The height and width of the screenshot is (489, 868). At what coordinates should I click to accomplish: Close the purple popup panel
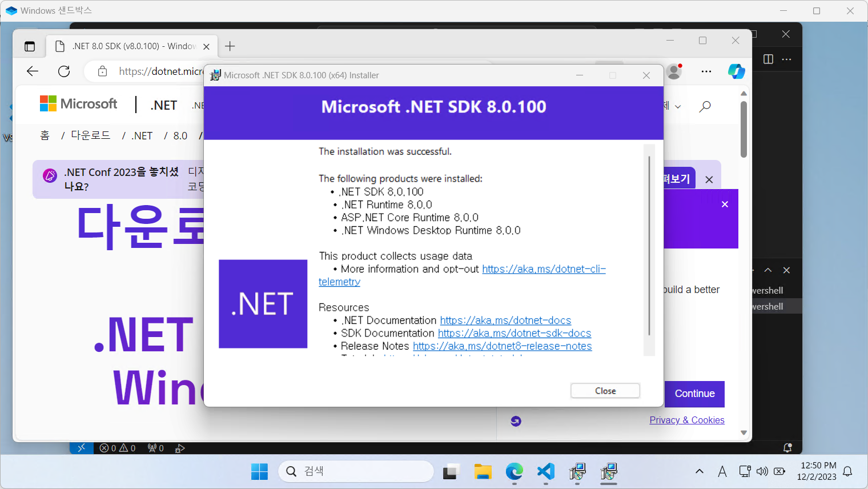click(x=725, y=205)
